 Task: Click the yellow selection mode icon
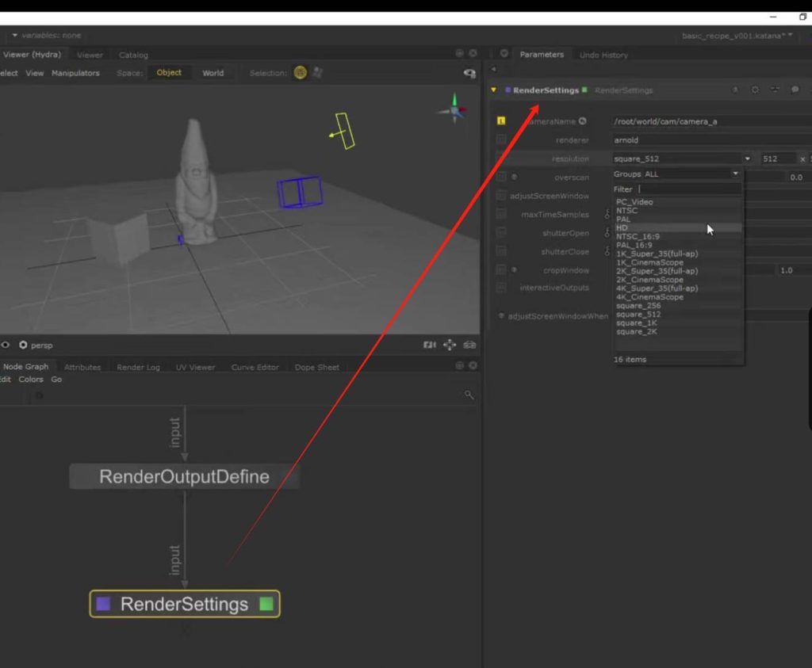(x=300, y=73)
